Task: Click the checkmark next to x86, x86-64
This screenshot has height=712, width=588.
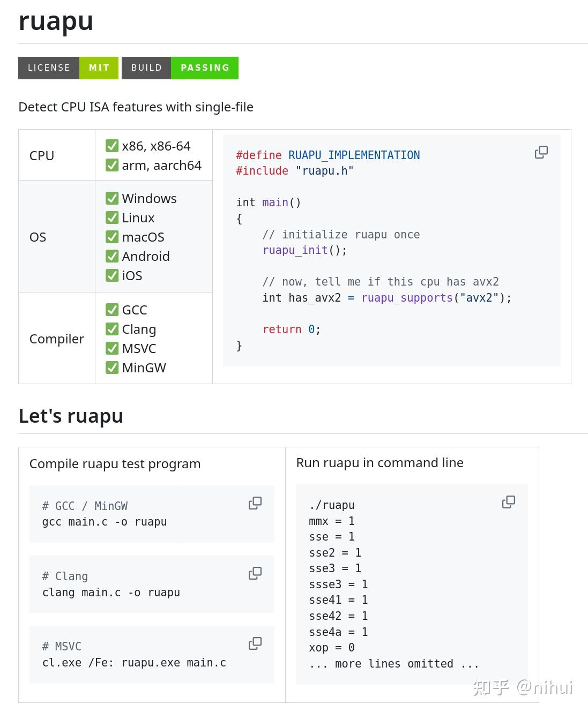Action: [112, 146]
